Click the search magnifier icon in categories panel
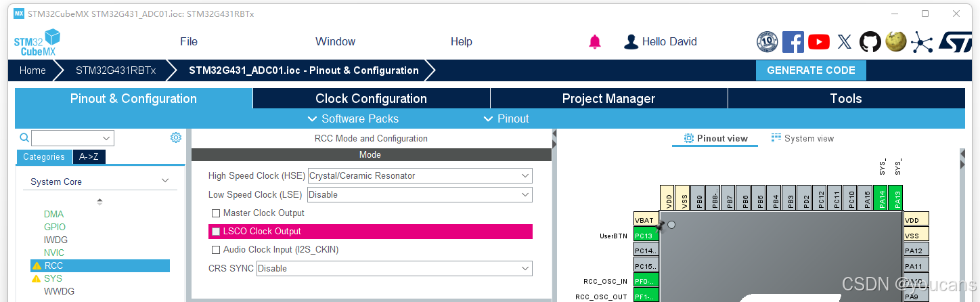Image resolution: width=980 pixels, height=302 pixels. point(24,138)
